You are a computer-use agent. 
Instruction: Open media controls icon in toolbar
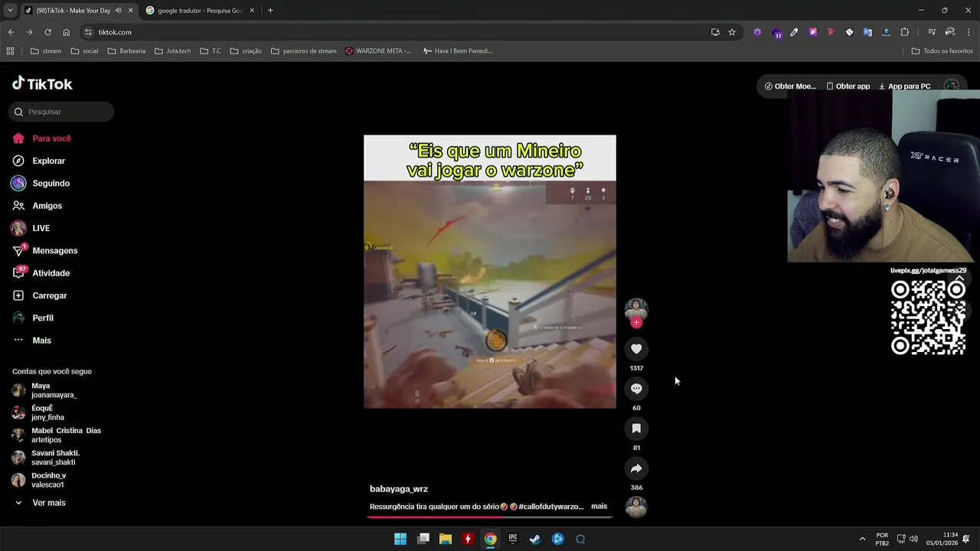pyautogui.click(x=932, y=32)
